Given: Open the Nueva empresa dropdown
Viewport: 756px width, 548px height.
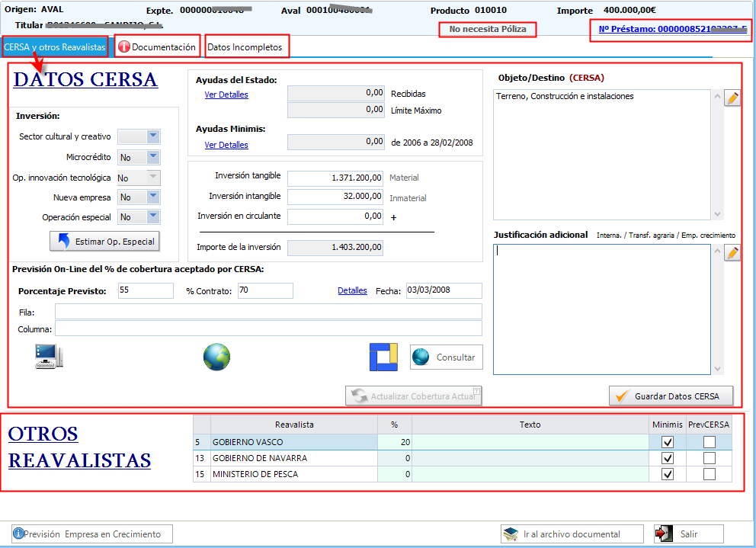Looking at the screenshot, I should pos(153,197).
